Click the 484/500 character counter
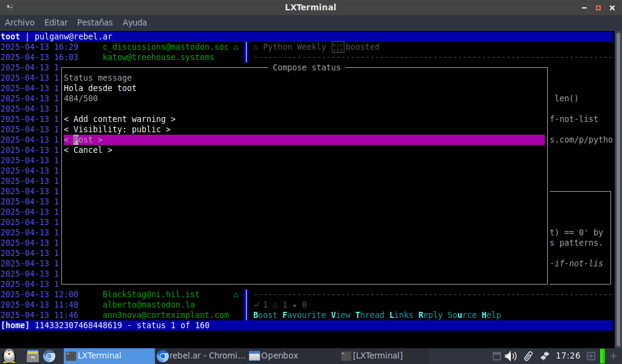This screenshot has height=364, width=622. pyautogui.click(x=81, y=99)
